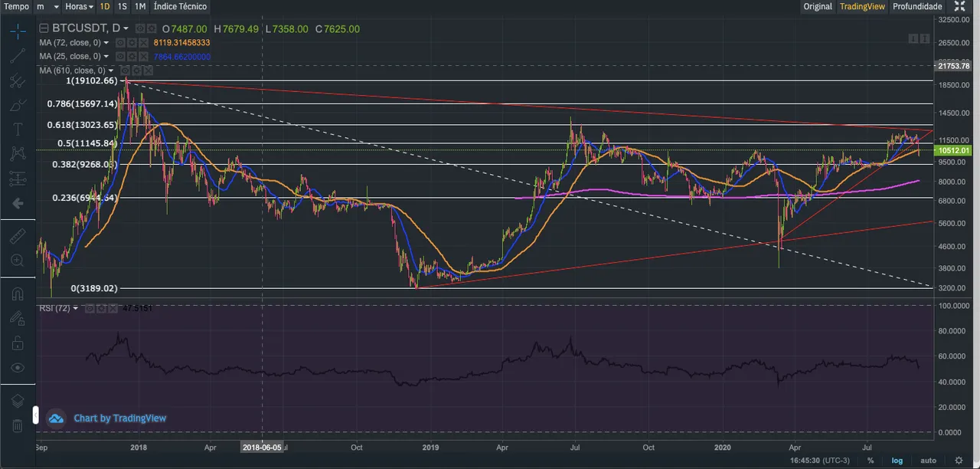980x469 pixels.
Task: Click the 0.618(13023.65) Fibonacci level label
Action: pos(82,125)
